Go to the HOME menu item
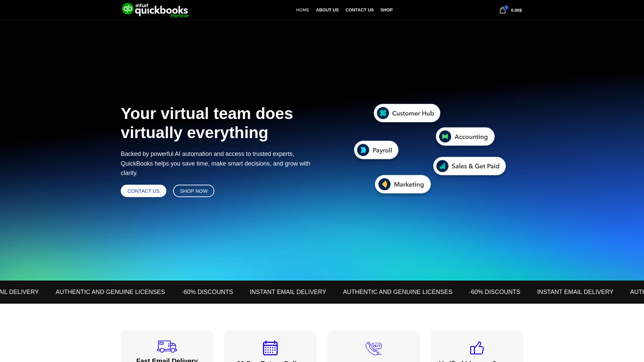This screenshot has width=644, height=362. point(303,10)
